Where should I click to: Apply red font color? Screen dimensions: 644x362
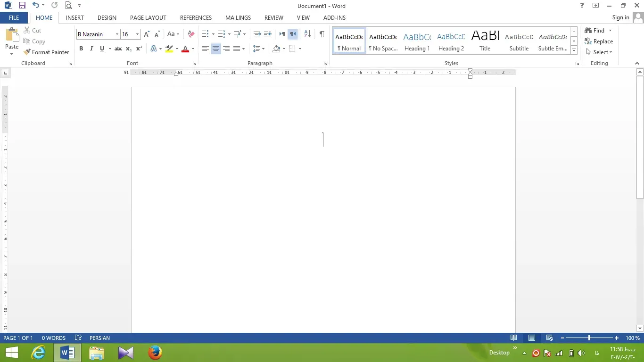(x=185, y=49)
